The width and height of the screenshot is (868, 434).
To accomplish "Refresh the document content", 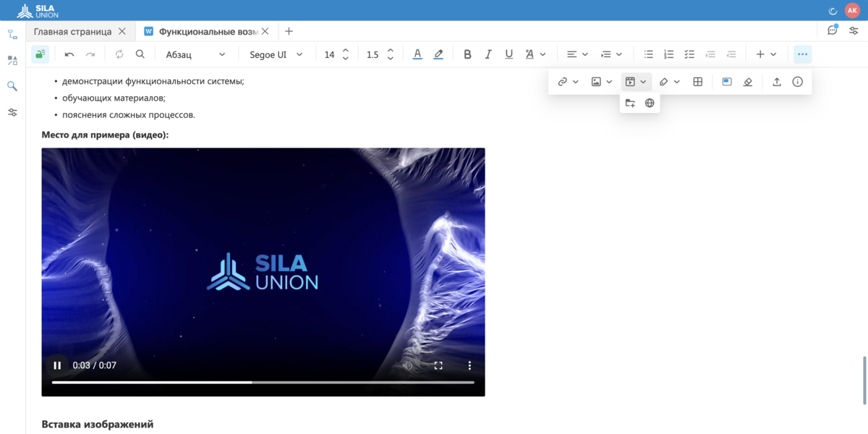I will (x=119, y=54).
